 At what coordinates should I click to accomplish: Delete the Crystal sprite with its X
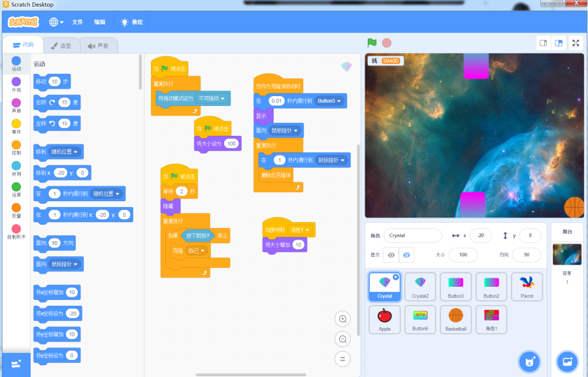[x=395, y=277]
